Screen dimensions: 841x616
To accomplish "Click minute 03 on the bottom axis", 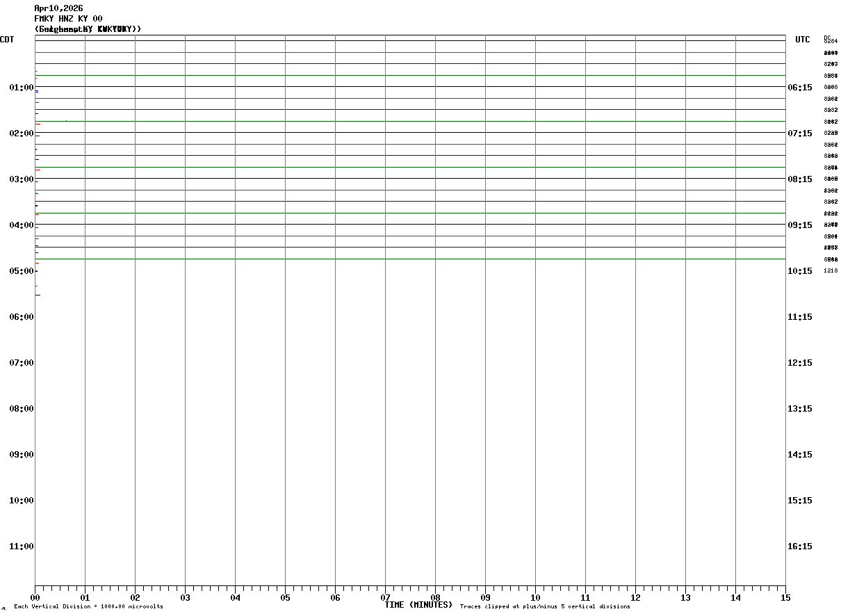I will 185,598.
